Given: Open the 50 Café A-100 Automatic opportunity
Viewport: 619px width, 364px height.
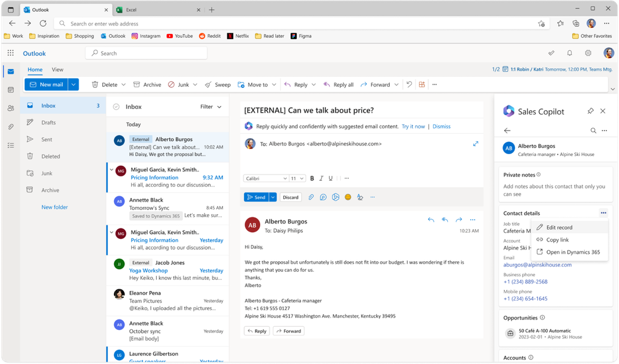Looking at the screenshot, I should pyautogui.click(x=555, y=334).
